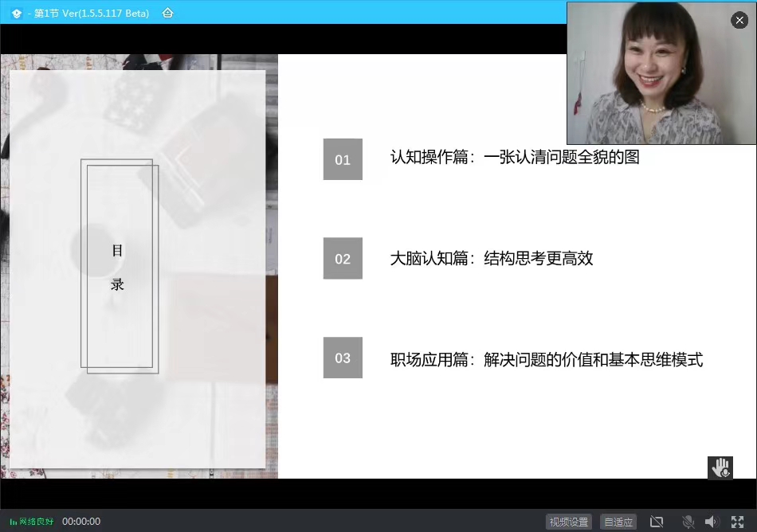This screenshot has height=532, width=757.
Task: Click text 职场应用篇：解决问题的价值和基本思维模式
Action: [x=547, y=359]
